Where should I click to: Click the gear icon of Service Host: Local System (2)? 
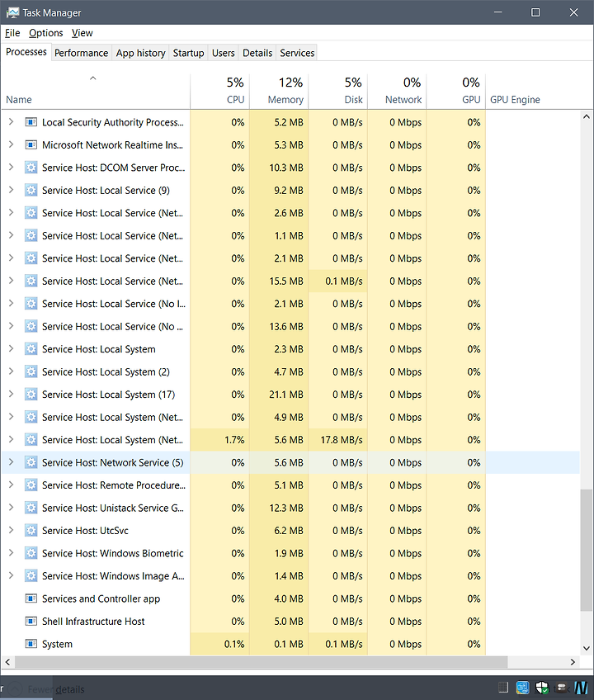pyautogui.click(x=31, y=371)
